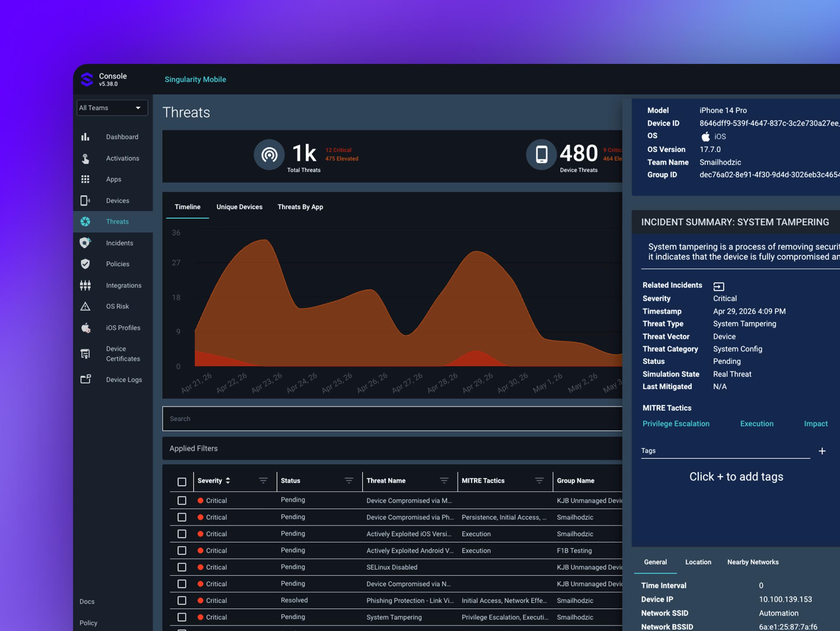The width and height of the screenshot is (840, 631).
Task: Check the Device Compromised via N... row checkbox
Action: 182,583
